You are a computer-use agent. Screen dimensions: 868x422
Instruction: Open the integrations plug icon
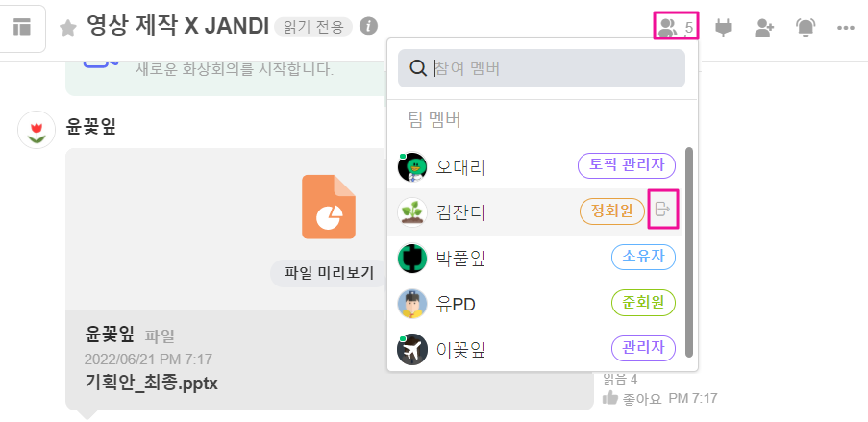tap(723, 27)
